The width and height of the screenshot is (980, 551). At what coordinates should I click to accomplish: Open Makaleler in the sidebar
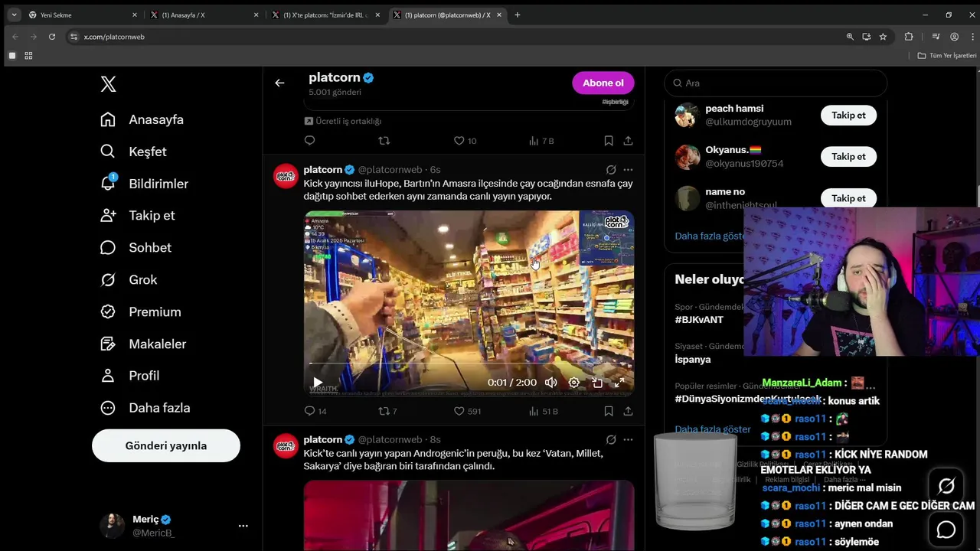[143, 344]
